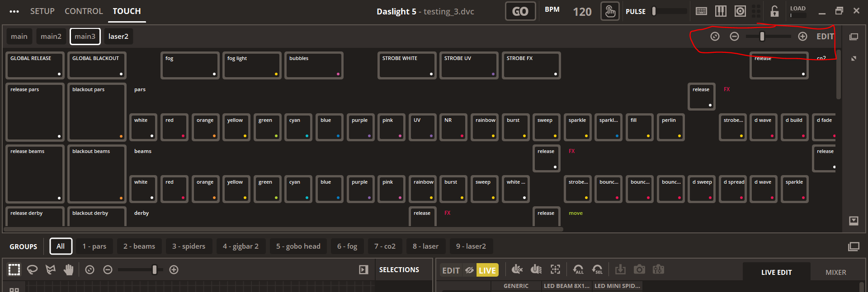Click the save-to-scene download icon

point(620,269)
